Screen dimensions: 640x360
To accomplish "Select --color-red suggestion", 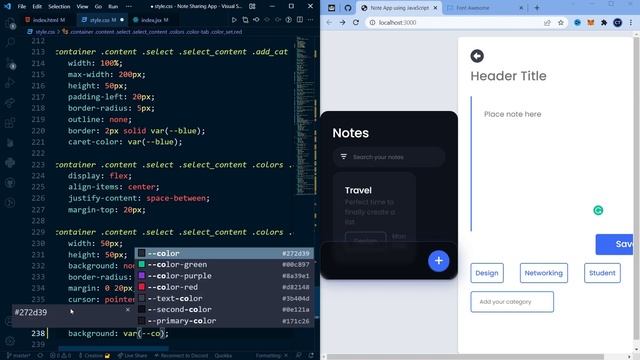I will click(x=224, y=287).
